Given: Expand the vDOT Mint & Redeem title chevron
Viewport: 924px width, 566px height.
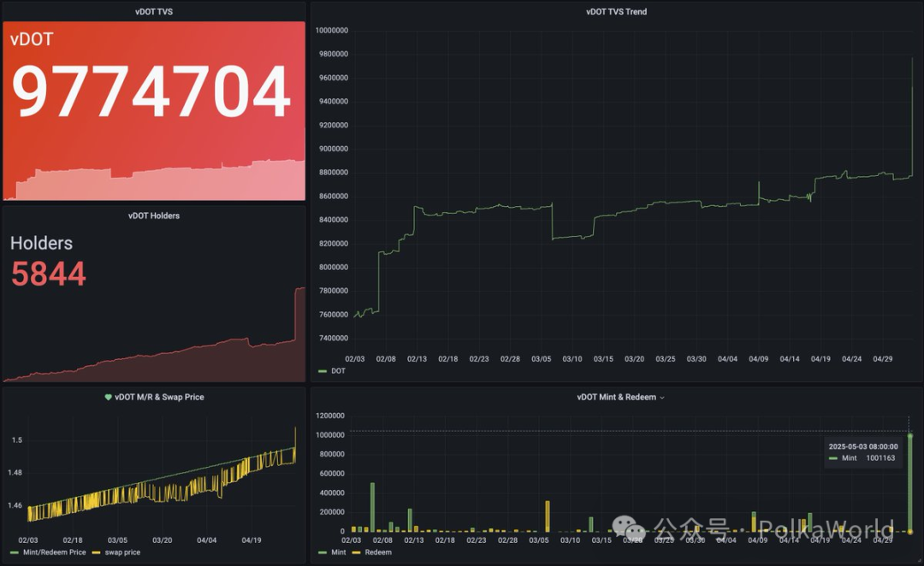Looking at the screenshot, I should 661,398.
